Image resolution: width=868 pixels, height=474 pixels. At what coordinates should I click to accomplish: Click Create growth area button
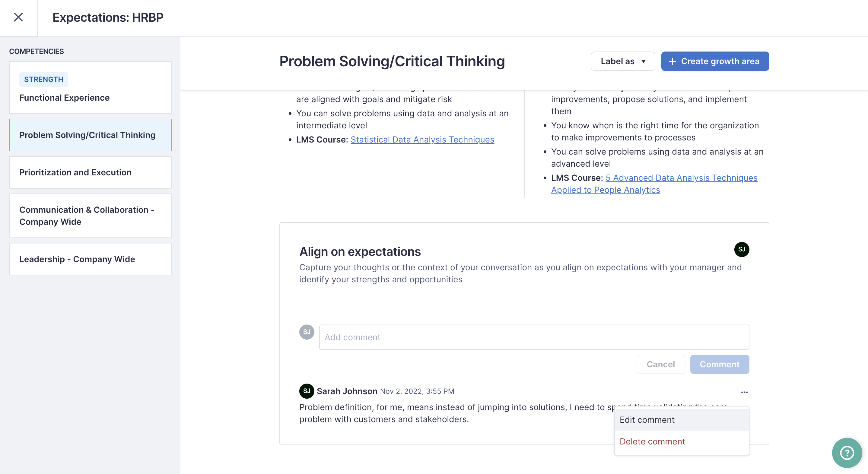coord(715,61)
